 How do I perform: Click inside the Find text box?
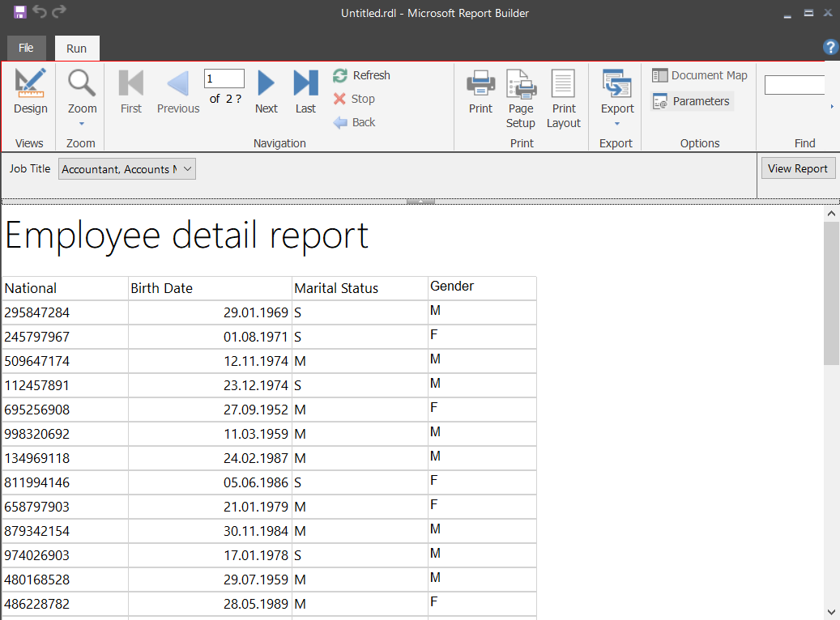click(795, 85)
